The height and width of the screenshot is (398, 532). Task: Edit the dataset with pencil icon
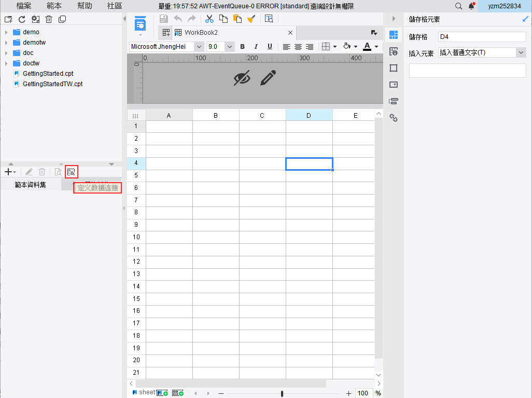click(x=29, y=172)
